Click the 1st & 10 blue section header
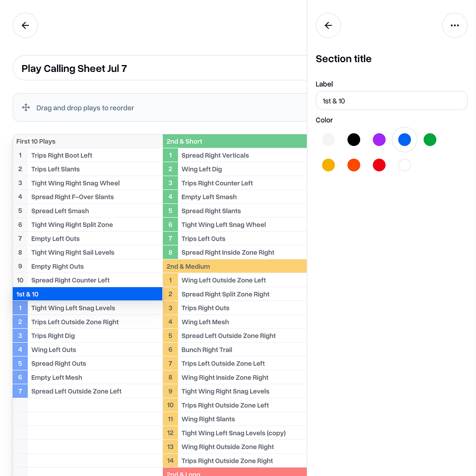This screenshot has width=476, height=476. click(x=87, y=294)
